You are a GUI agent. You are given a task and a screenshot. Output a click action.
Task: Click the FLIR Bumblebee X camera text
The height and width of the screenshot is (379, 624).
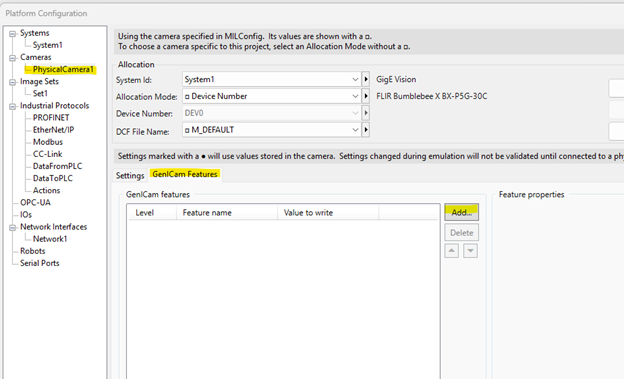pos(432,96)
